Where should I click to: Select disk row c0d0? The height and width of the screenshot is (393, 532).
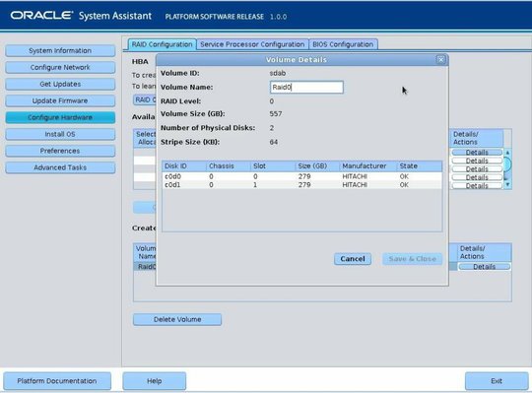(x=302, y=176)
